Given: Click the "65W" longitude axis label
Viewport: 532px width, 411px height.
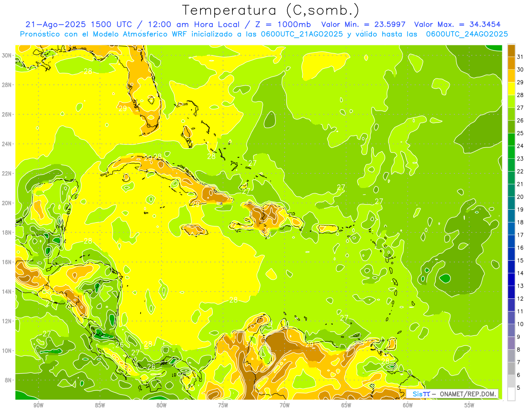Looking at the screenshot, I should point(346,405).
